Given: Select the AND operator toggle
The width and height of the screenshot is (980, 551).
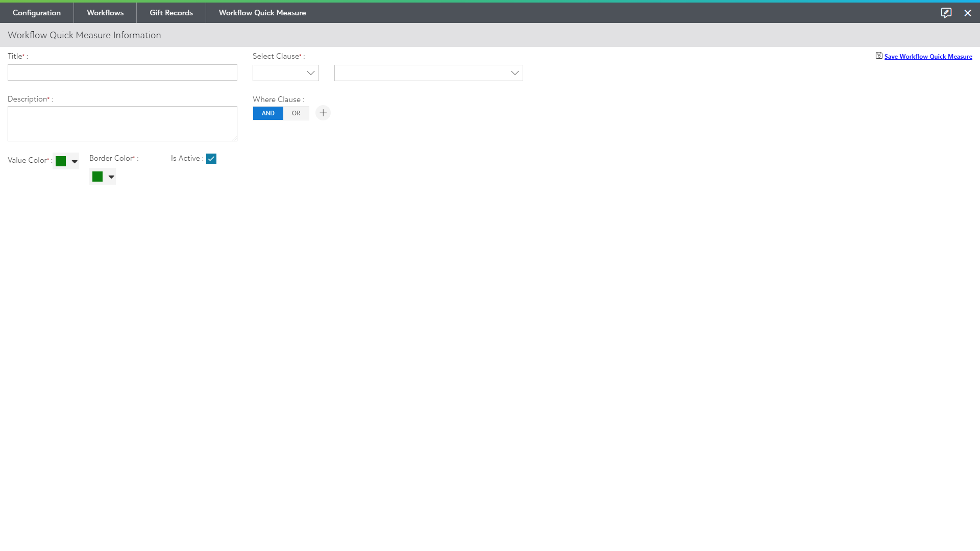Looking at the screenshot, I should [268, 113].
